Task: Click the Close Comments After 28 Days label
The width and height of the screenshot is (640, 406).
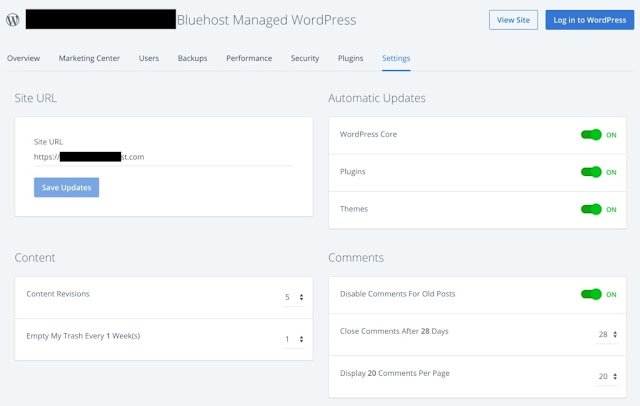Action: coord(394,331)
